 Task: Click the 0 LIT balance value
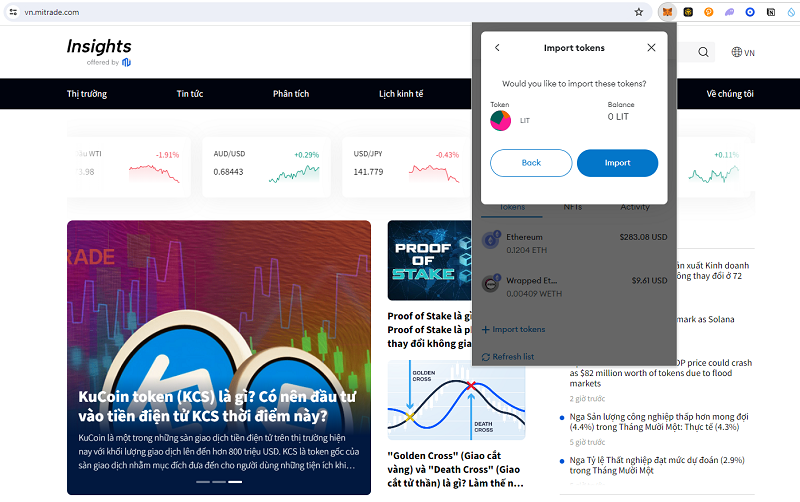pyautogui.click(x=618, y=117)
